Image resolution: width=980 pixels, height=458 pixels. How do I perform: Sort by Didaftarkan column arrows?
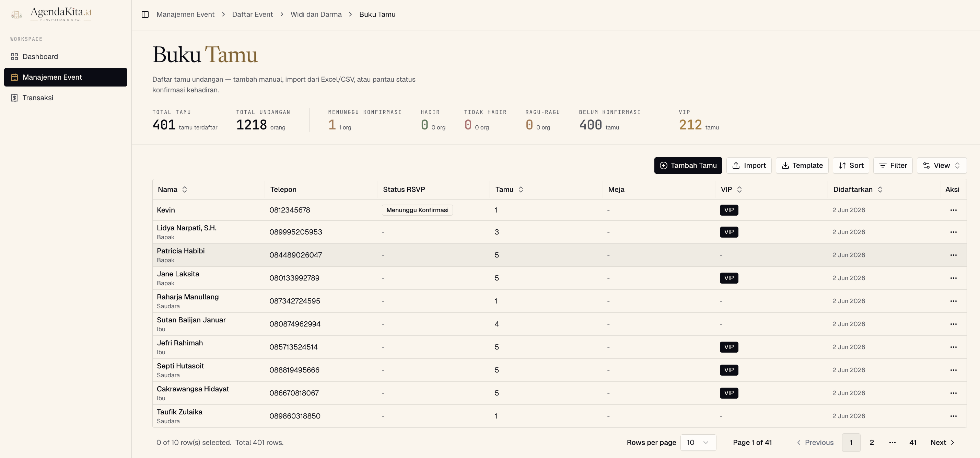point(880,190)
